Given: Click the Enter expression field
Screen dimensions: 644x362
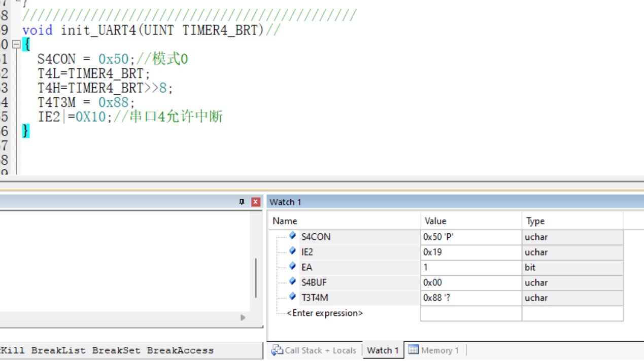Looking at the screenshot, I should [x=325, y=313].
